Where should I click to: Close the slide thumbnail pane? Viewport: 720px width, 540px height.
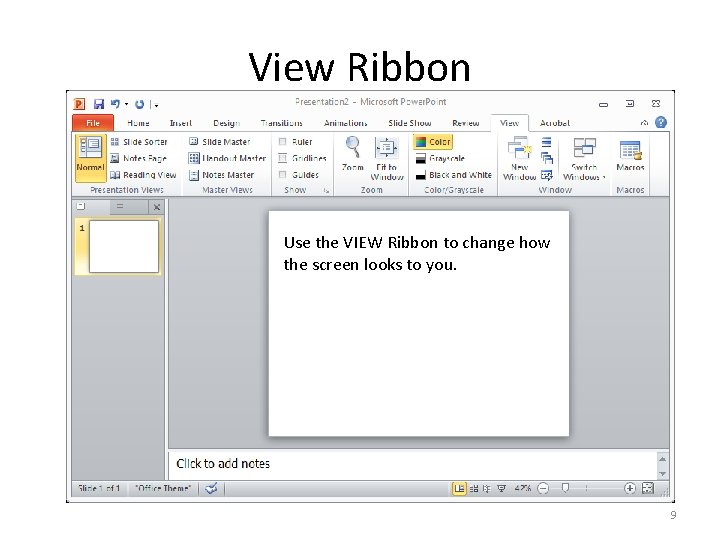point(157,207)
